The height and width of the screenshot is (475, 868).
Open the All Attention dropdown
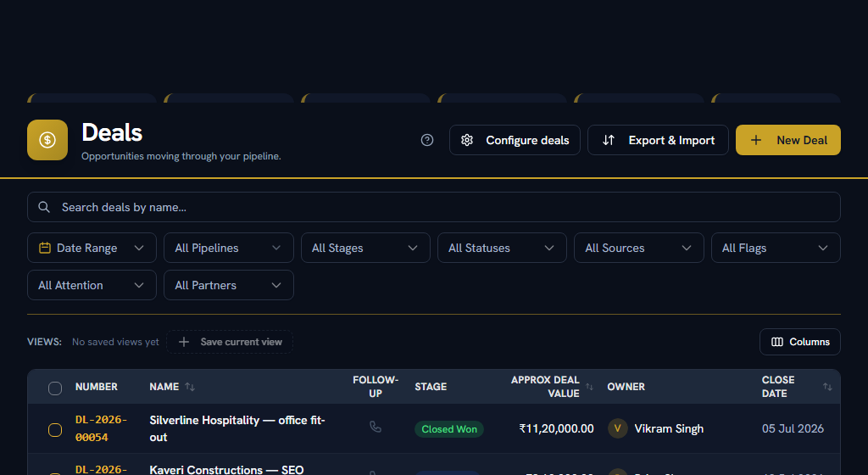pyautogui.click(x=92, y=285)
